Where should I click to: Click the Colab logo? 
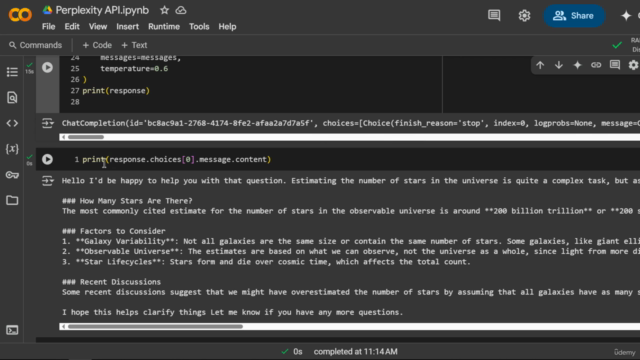pyautogui.click(x=20, y=15)
